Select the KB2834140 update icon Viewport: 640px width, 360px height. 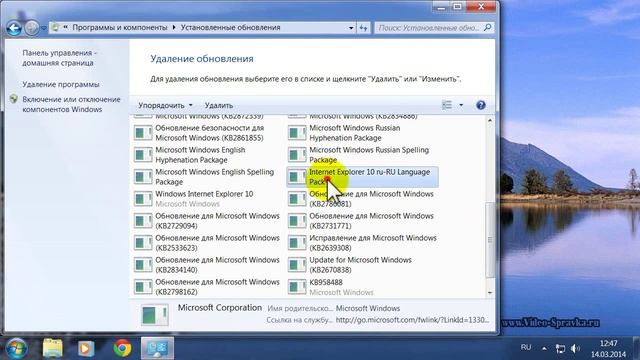click(143, 265)
